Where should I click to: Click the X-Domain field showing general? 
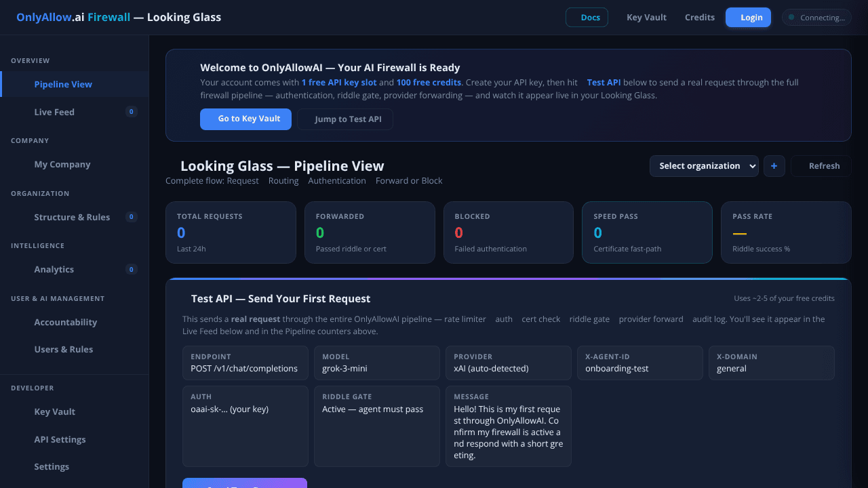click(772, 363)
